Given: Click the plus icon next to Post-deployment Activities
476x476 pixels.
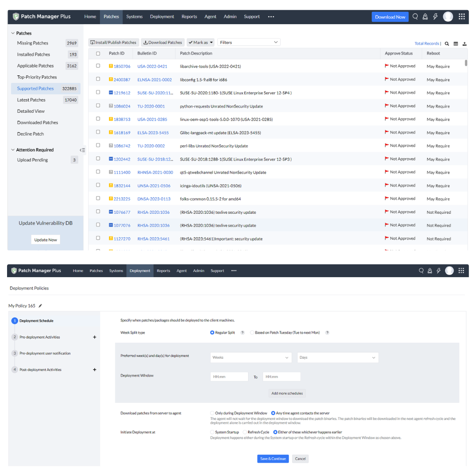Looking at the screenshot, I should [94, 370].
